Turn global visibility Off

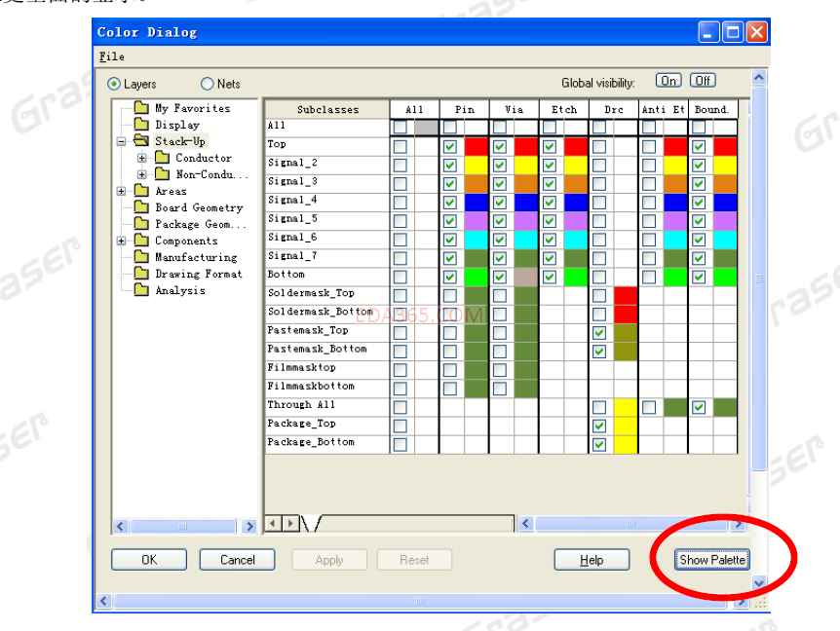pos(703,81)
